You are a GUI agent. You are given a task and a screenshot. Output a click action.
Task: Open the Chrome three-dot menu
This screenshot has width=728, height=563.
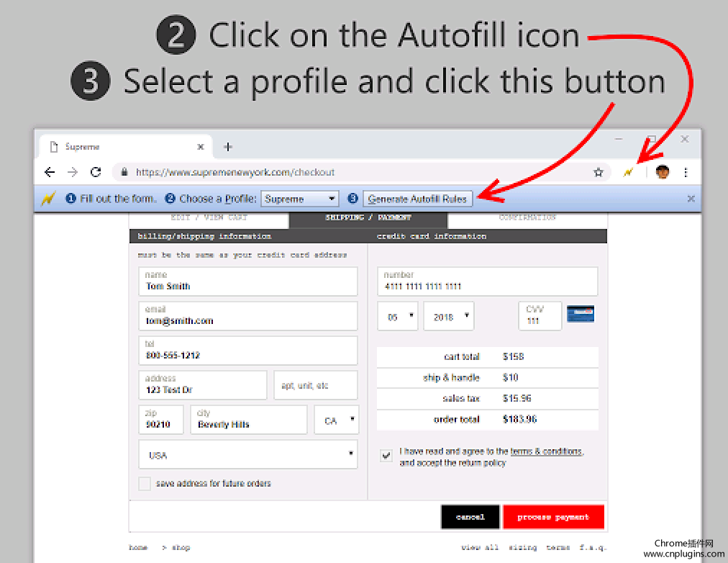[x=686, y=172]
